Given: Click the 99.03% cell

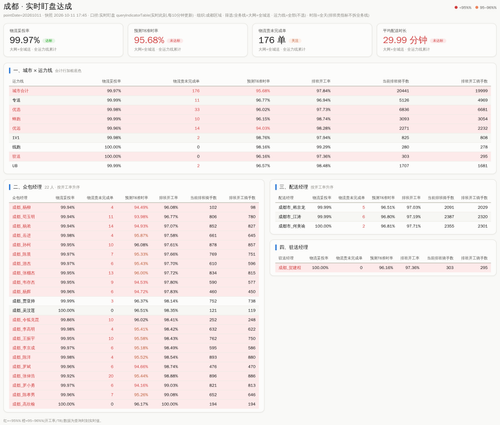Looking at the screenshot, I should [x=171, y=385].
